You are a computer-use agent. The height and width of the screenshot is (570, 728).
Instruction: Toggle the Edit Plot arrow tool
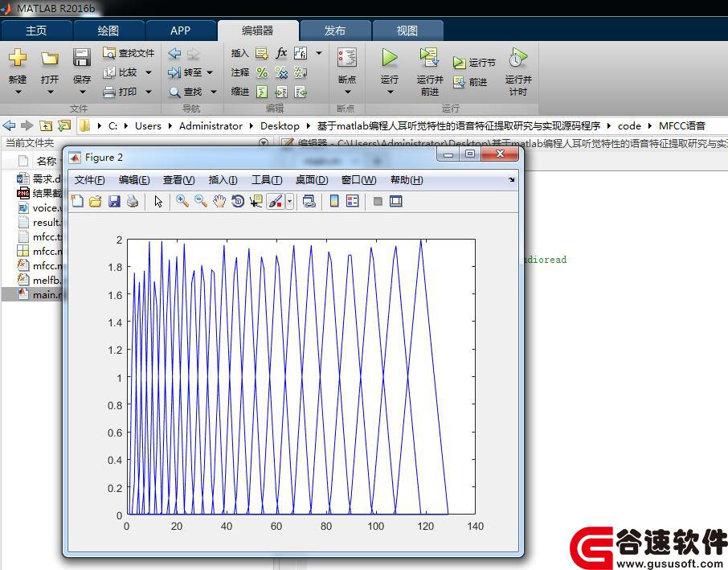point(158,201)
